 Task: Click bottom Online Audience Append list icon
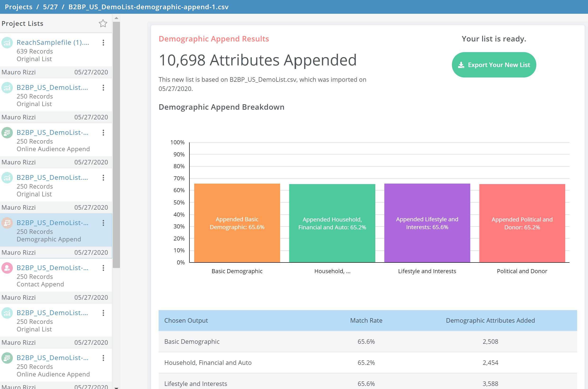(7, 358)
